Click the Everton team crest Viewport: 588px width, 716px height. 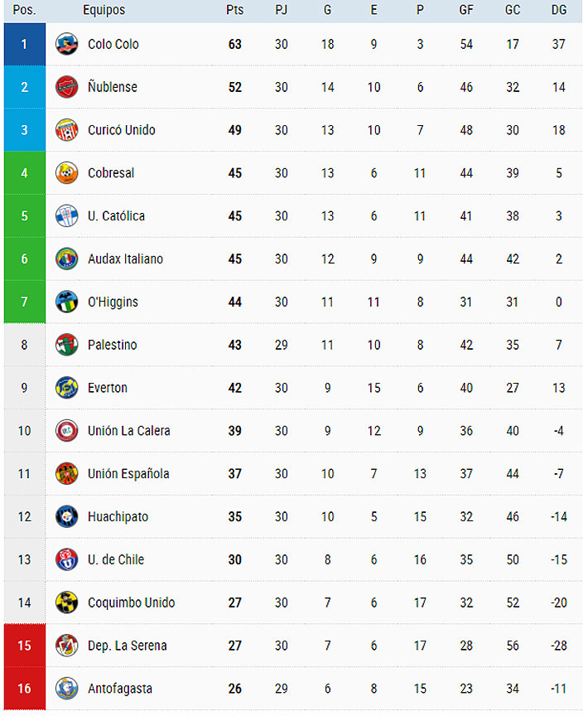66,388
